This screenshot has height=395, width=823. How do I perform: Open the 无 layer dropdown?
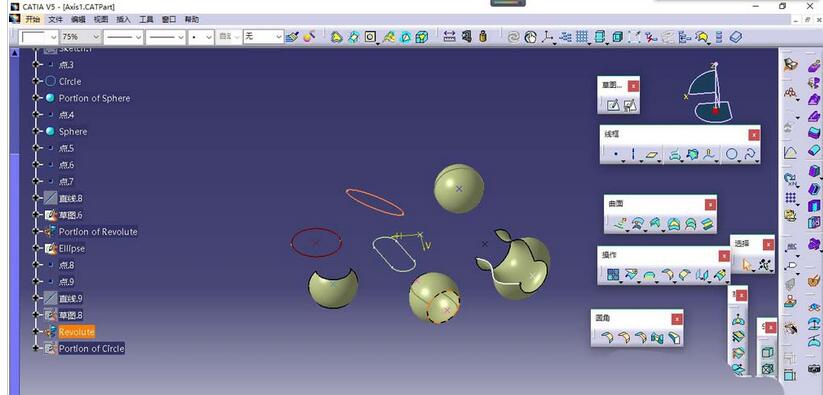[263, 37]
